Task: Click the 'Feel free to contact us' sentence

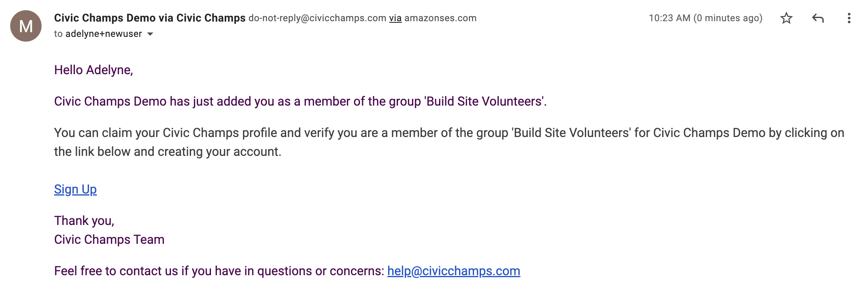Action: click(219, 271)
